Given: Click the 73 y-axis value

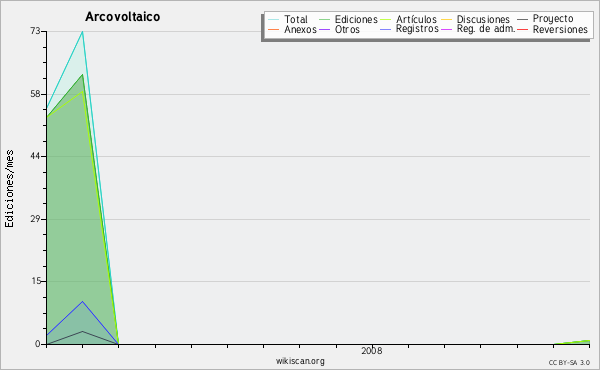Looking at the screenshot, I should pos(35,31).
